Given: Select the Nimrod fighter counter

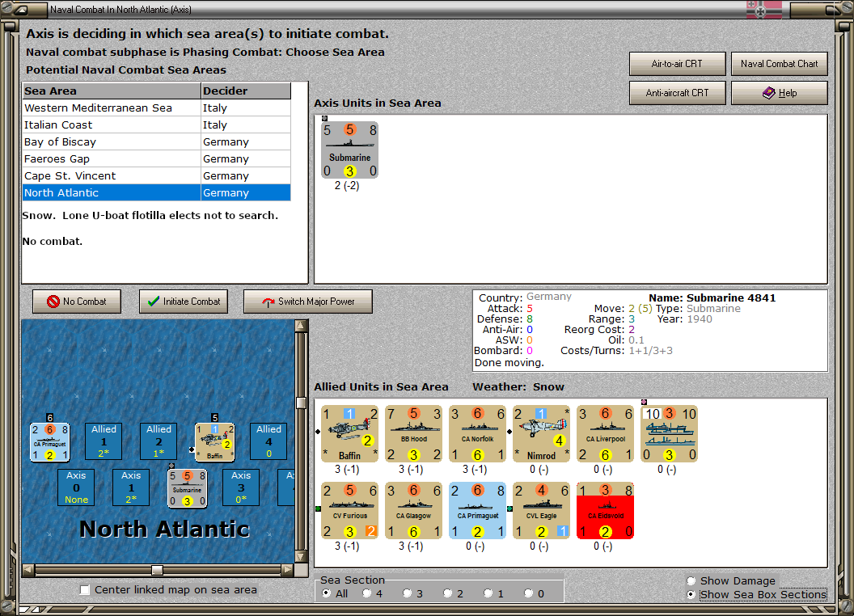Looking at the screenshot, I should tap(541, 433).
